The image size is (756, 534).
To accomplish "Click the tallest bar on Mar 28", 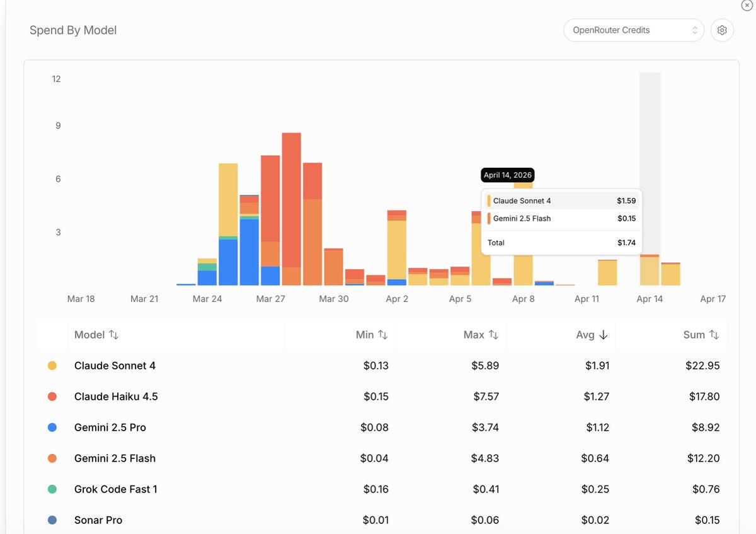I will pos(291,202).
